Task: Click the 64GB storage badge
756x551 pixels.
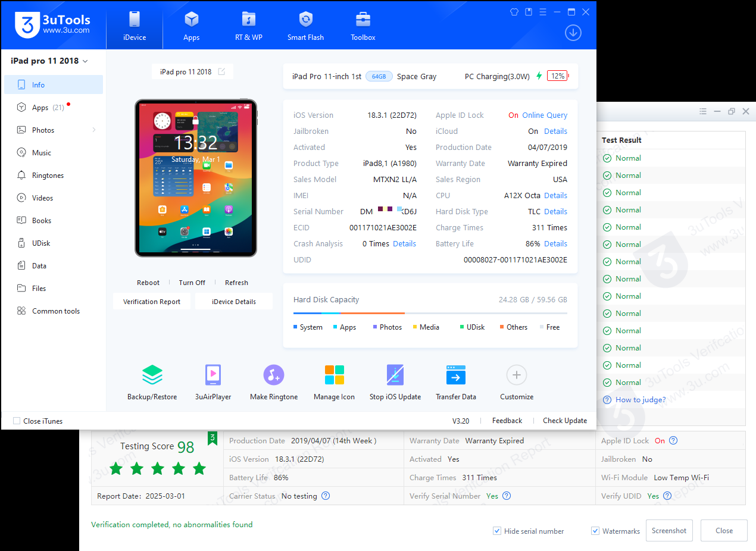Action: click(x=379, y=76)
